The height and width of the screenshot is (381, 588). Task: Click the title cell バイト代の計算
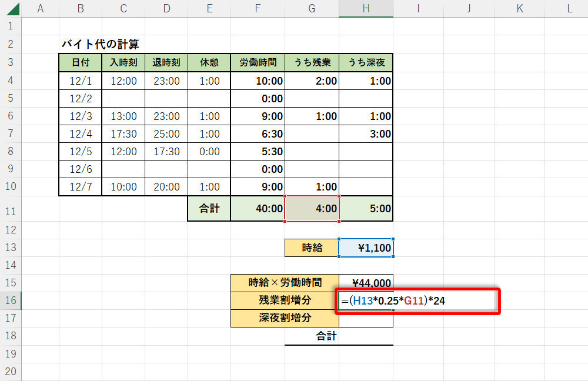[x=101, y=44]
